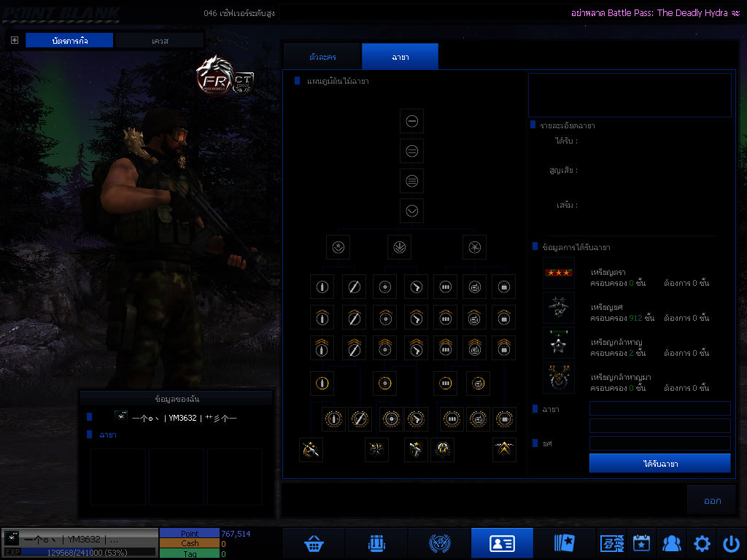Select the single-bar circle title at tree top
This screenshot has width=747, height=560.
(412, 121)
